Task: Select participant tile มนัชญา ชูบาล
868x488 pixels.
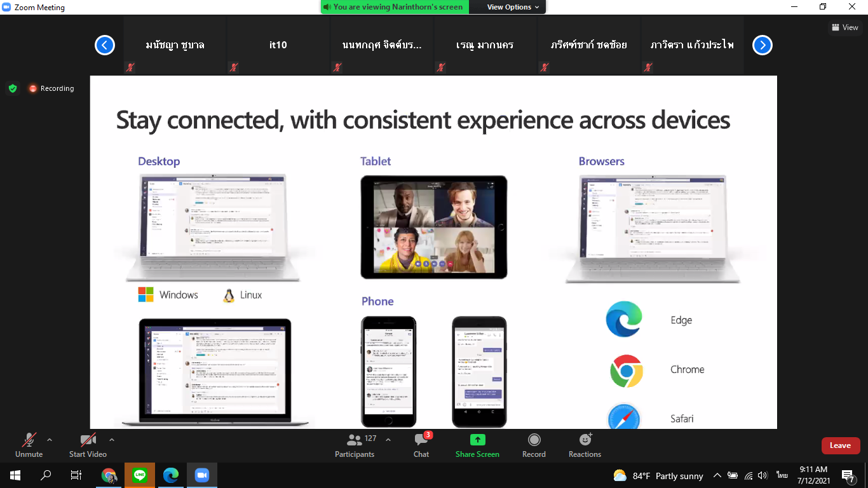Action: (175, 45)
